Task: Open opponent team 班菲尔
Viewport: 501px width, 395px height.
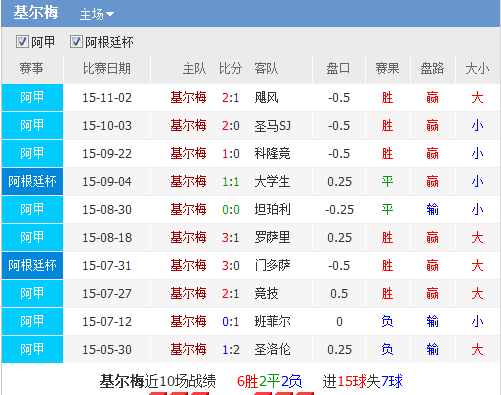Action: pyautogui.click(x=272, y=322)
